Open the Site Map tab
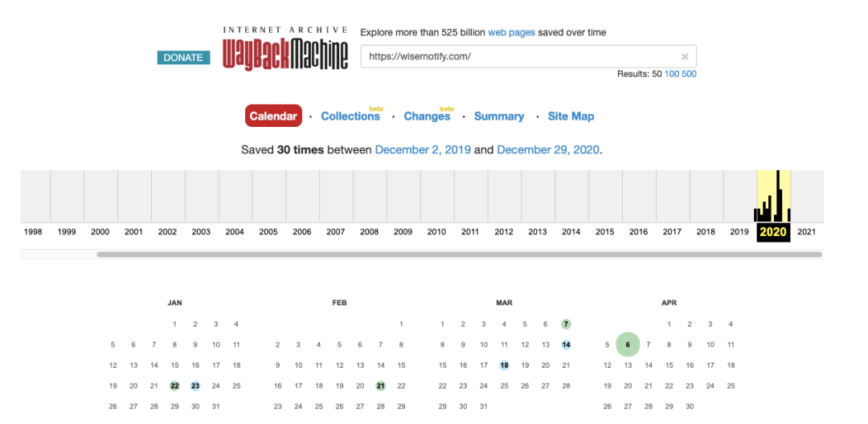 click(x=571, y=116)
